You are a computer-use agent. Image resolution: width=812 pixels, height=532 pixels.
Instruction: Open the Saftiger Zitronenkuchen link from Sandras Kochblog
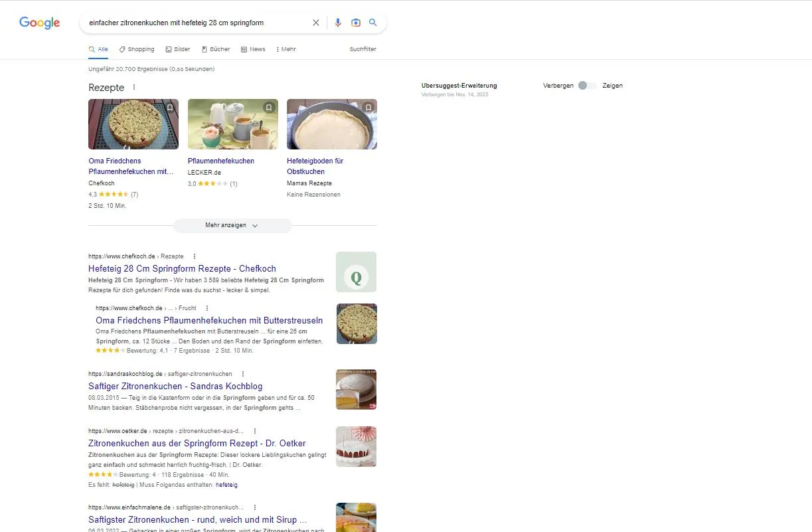[x=175, y=386]
